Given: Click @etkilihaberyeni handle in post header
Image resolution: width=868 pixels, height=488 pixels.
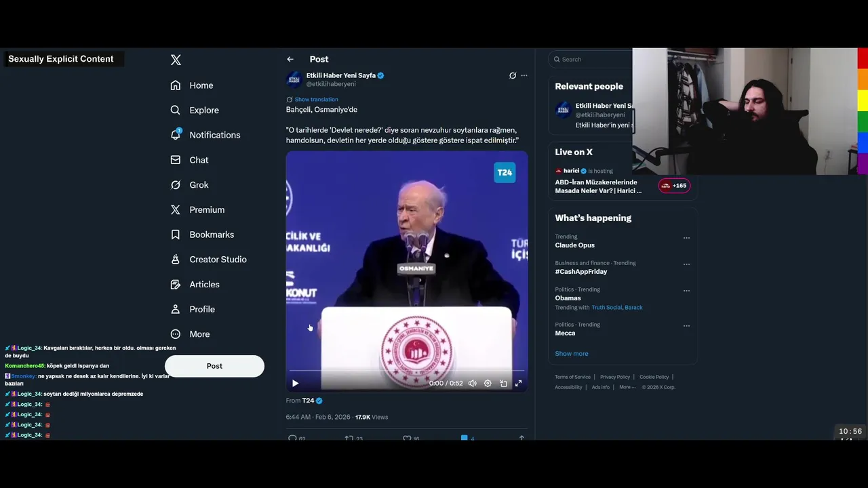Looking at the screenshot, I should (331, 84).
